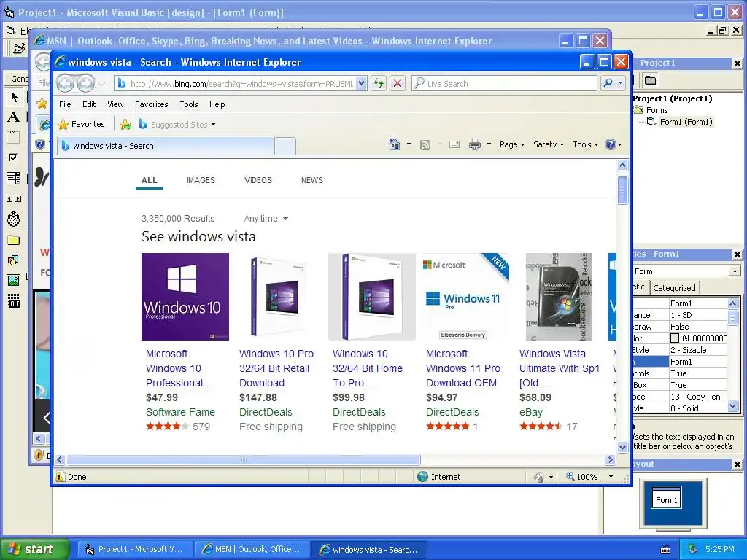The image size is (747, 560).
Task: Select the CheckBox tool in VB toolbox
Action: pos(14,157)
